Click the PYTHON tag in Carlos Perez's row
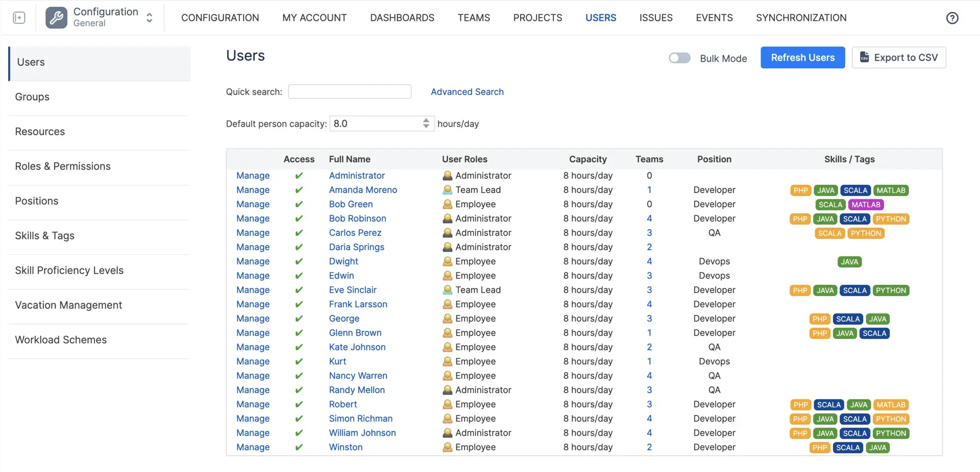The image size is (980, 472). [x=866, y=233]
